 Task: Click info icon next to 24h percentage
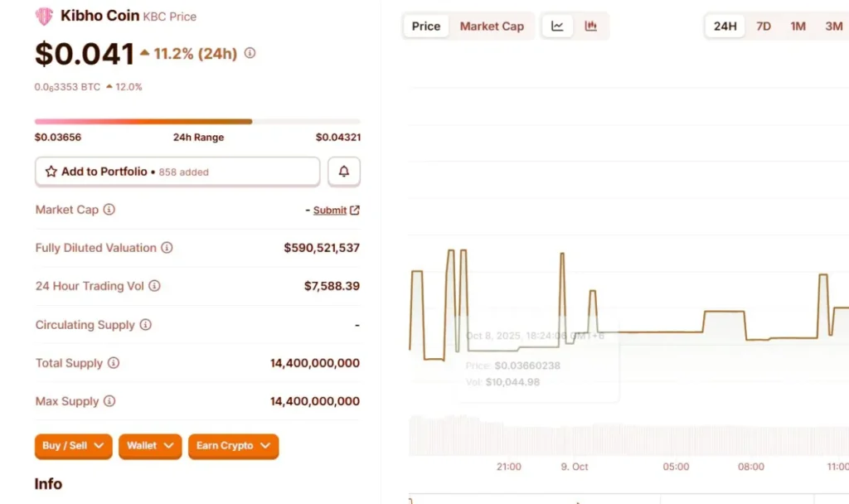tap(250, 53)
